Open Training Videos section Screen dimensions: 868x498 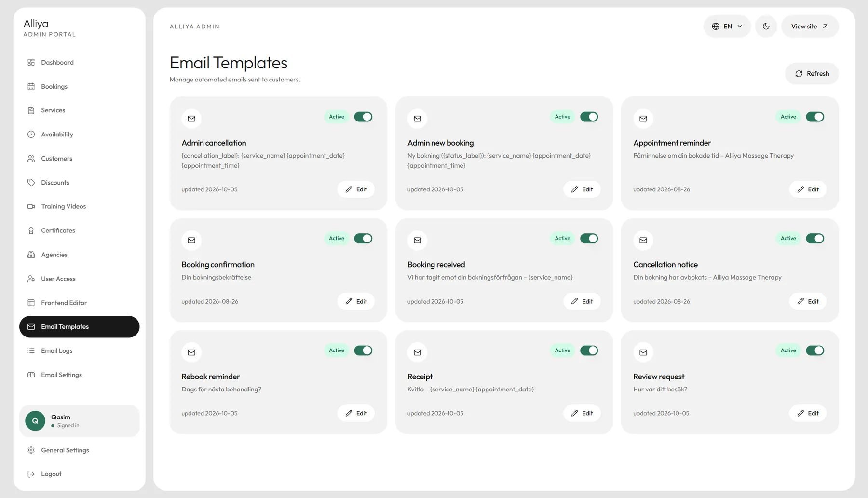pos(79,206)
